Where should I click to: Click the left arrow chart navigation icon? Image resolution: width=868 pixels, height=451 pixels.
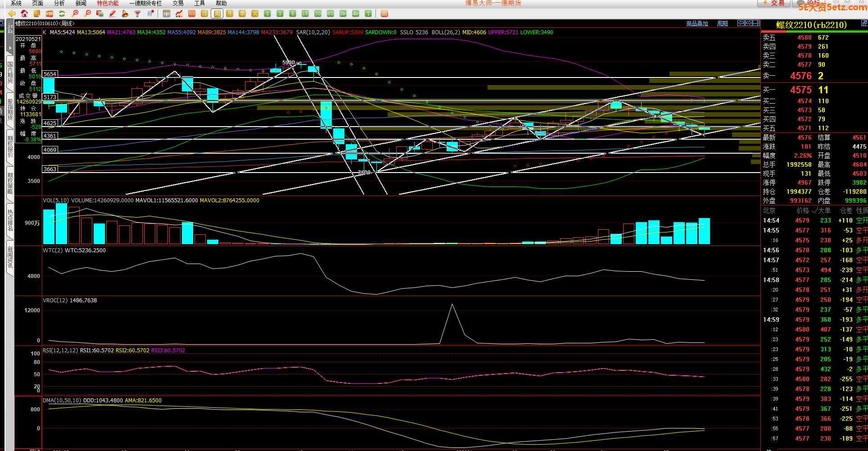click(741, 23)
